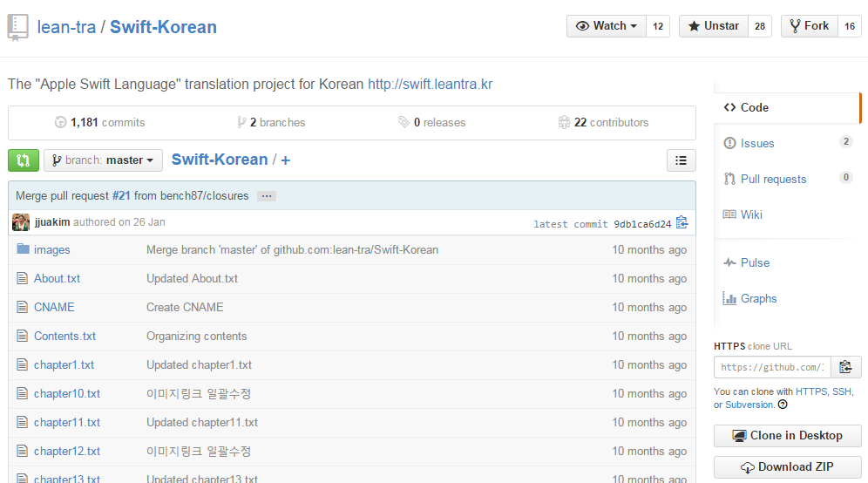View the 0 releases page
The image size is (868, 483).
[x=431, y=122]
